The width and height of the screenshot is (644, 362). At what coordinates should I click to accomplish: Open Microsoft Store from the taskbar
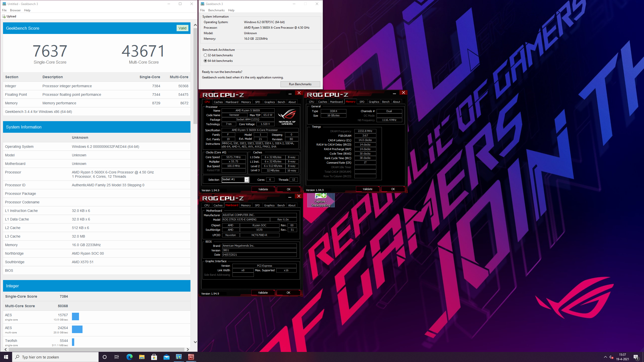(x=154, y=357)
